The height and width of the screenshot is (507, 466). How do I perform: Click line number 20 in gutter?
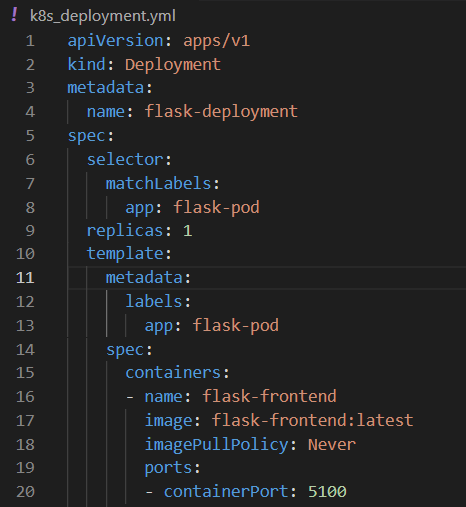click(x=25, y=492)
